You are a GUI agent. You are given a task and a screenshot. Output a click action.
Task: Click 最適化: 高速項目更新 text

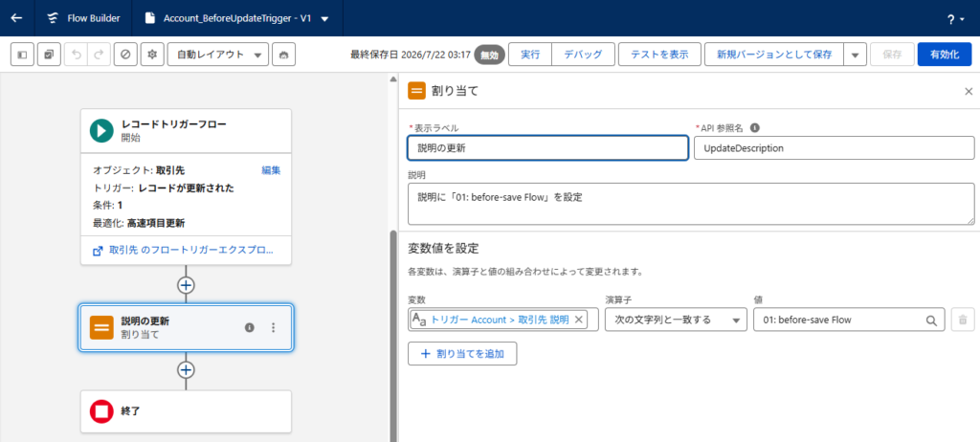(x=138, y=223)
